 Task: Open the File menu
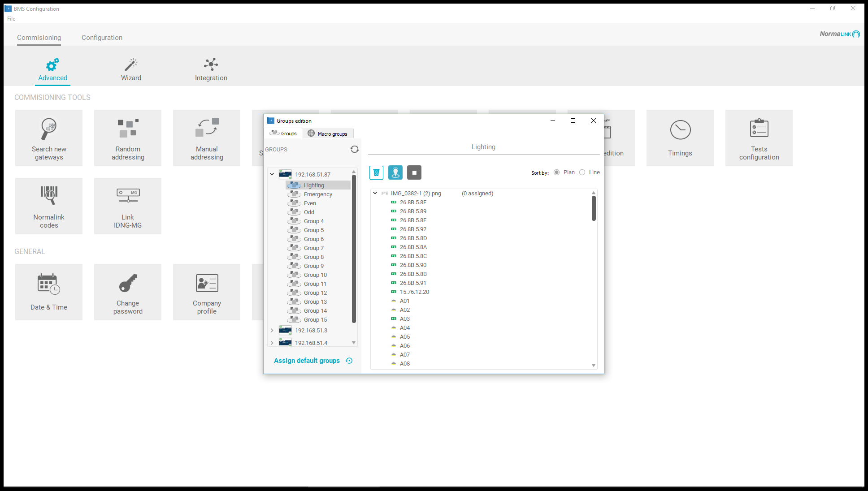pyautogui.click(x=11, y=19)
